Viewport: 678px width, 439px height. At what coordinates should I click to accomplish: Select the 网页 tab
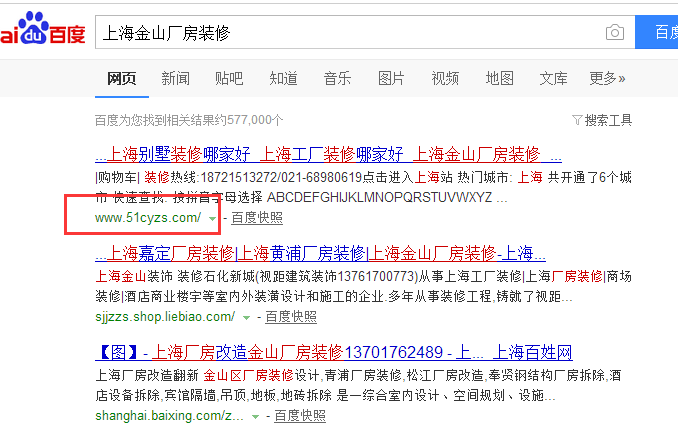pos(122,79)
